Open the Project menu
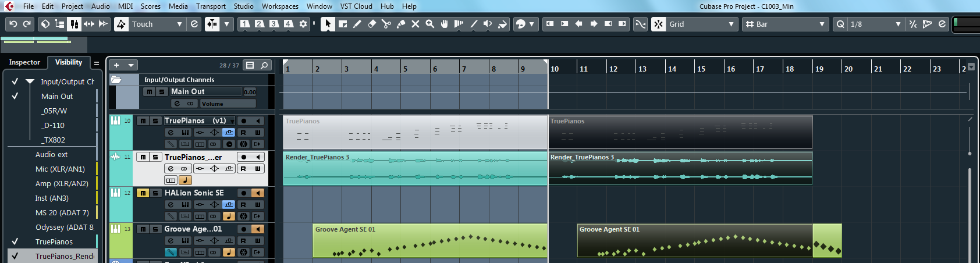980x263 pixels. [73, 6]
